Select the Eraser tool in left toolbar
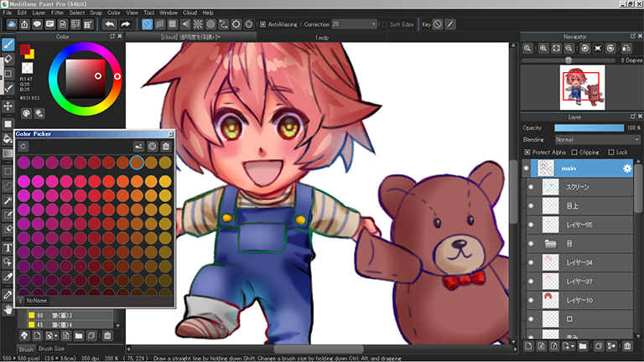 (x=8, y=59)
